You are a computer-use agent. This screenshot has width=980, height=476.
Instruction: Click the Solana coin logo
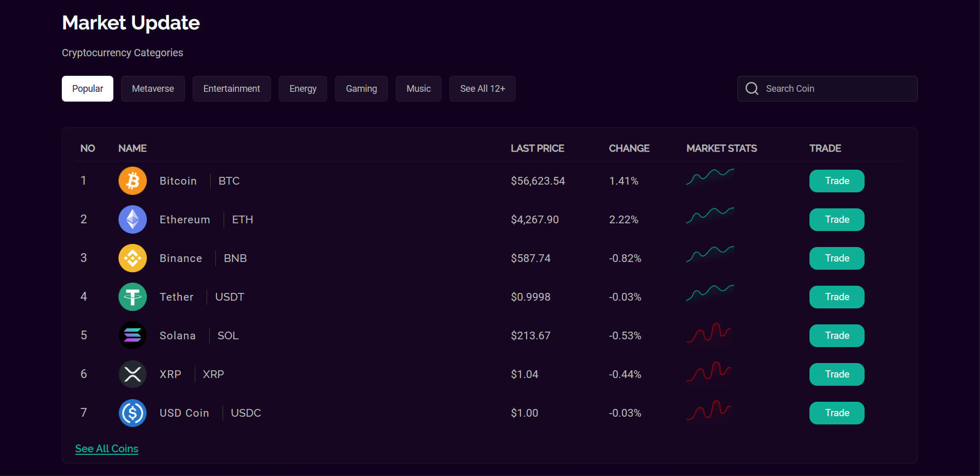pyautogui.click(x=132, y=336)
